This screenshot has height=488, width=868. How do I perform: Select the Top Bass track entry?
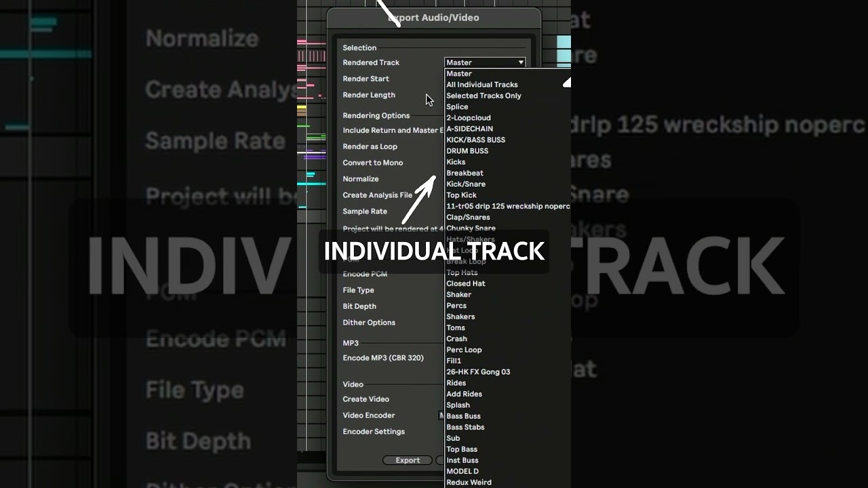(462, 449)
